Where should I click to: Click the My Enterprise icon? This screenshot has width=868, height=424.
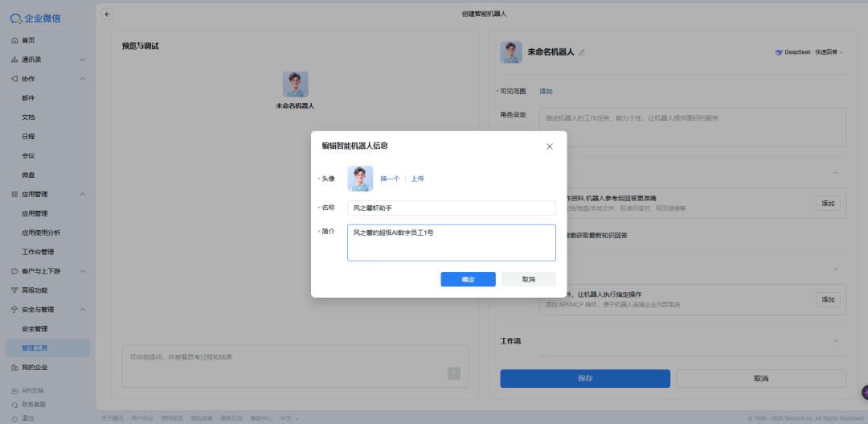pos(14,367)
